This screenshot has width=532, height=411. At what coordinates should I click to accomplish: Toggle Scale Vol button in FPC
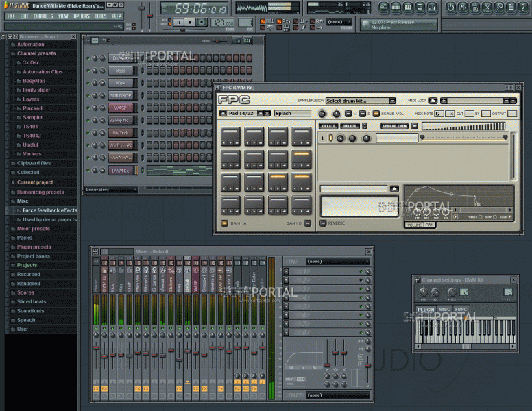(x=376, y=114)
